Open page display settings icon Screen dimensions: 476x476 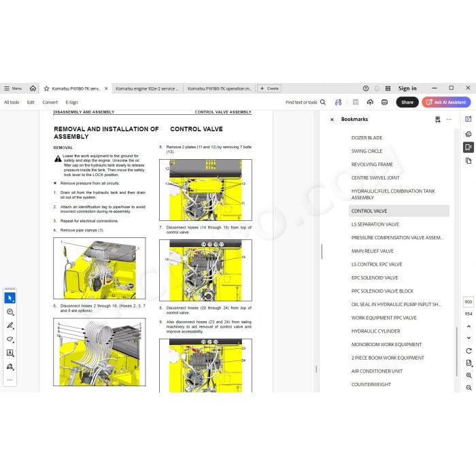pos(469,363)
